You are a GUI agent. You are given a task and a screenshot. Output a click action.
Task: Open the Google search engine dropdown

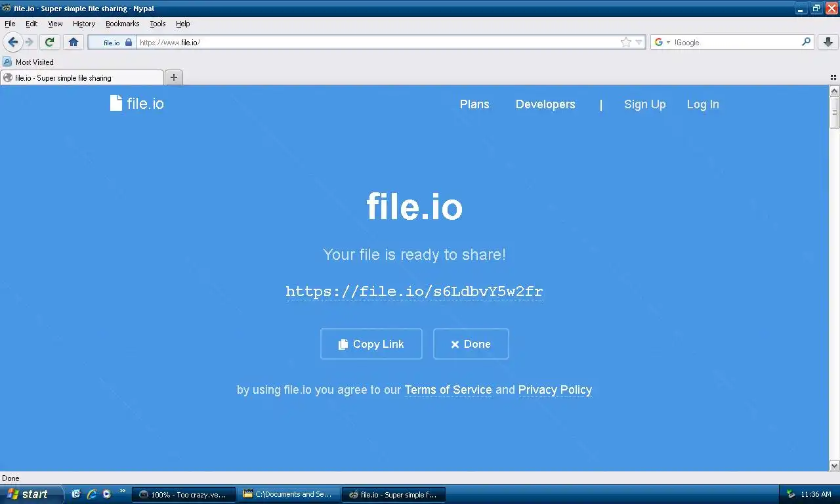pyautogui.click(x=662, y=42)
